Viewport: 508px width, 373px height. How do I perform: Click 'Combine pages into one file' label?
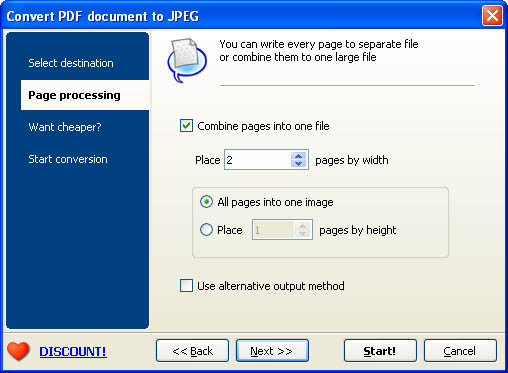point(263,126)
